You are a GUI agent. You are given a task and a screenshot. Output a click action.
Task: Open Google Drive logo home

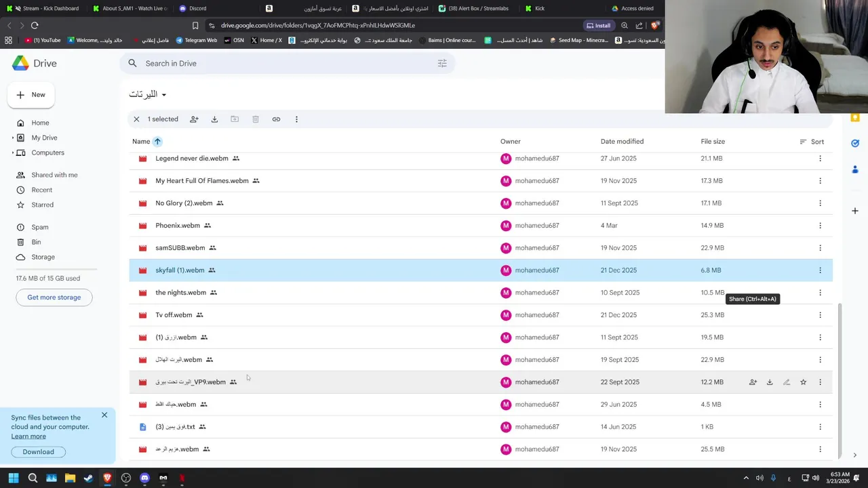click(x=34, y=63)
